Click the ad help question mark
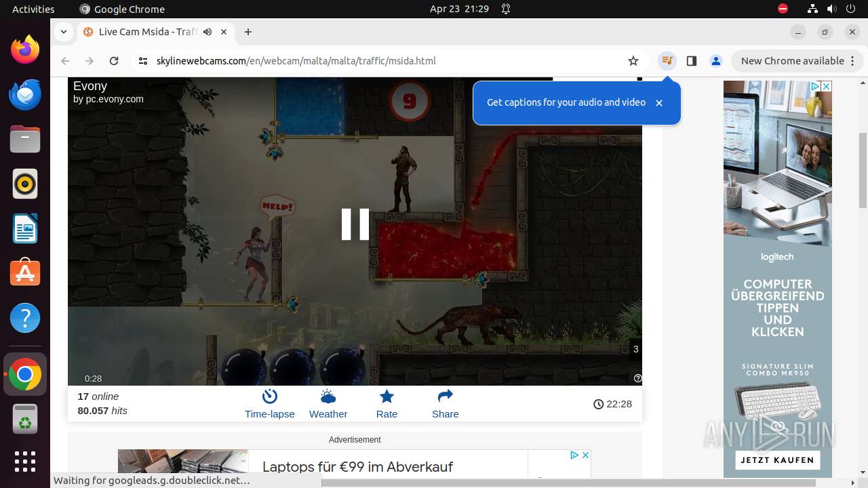This screenshot has height=488, width=868. coord(637,378)
